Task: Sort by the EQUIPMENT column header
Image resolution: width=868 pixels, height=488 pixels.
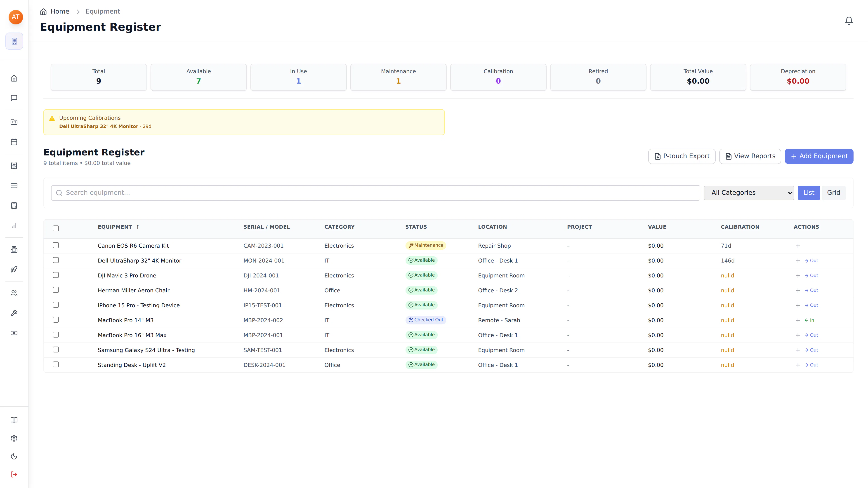Action: pos(118,227)
